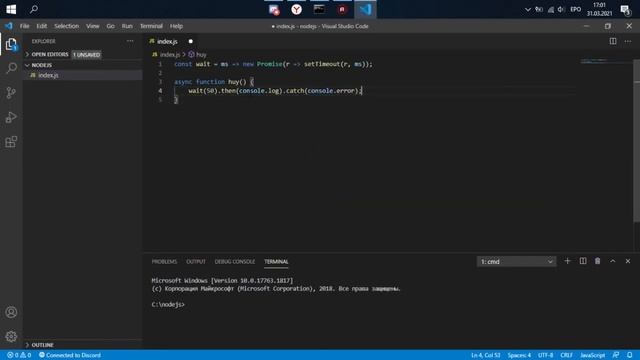Screen dimensions: 640x360
Task: Click the keyboard language indicator in tray
Action: (x=576, y=9)
